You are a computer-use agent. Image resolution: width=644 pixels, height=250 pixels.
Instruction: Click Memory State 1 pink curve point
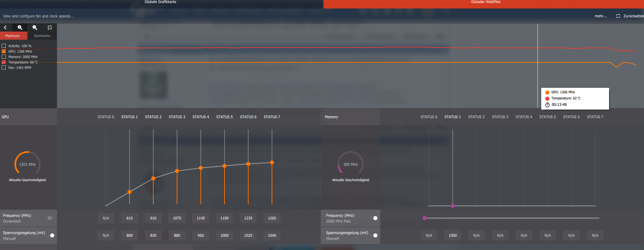tap(453, 206)
